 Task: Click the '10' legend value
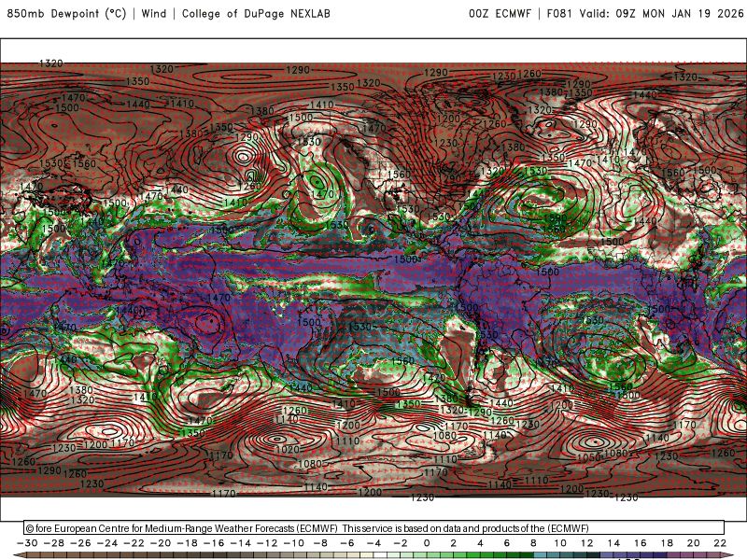(x=560, y=543)
